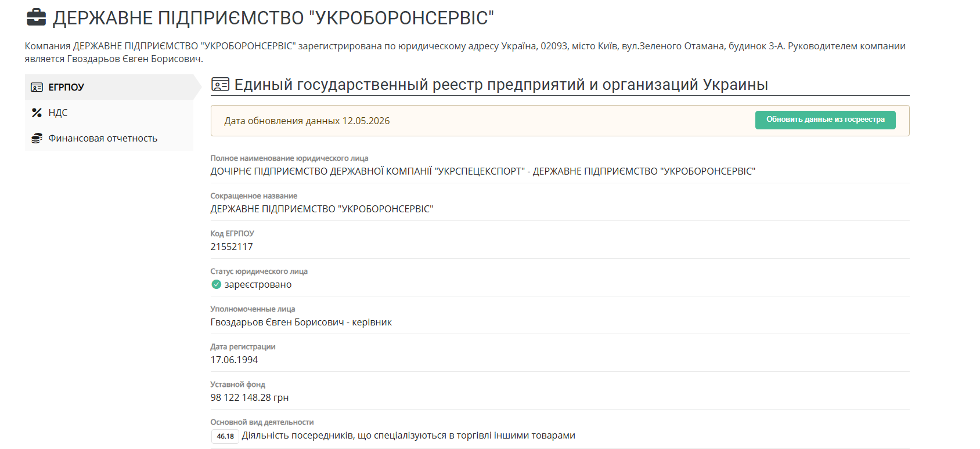The image size is (980, 449).
Task: Click the coins icon for Финансовая отчетность
Action: (x=37, y=138)
